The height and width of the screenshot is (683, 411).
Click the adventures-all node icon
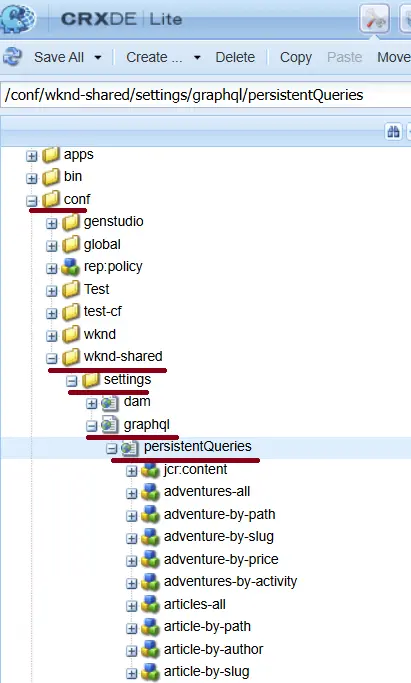(x=151, y=492)
